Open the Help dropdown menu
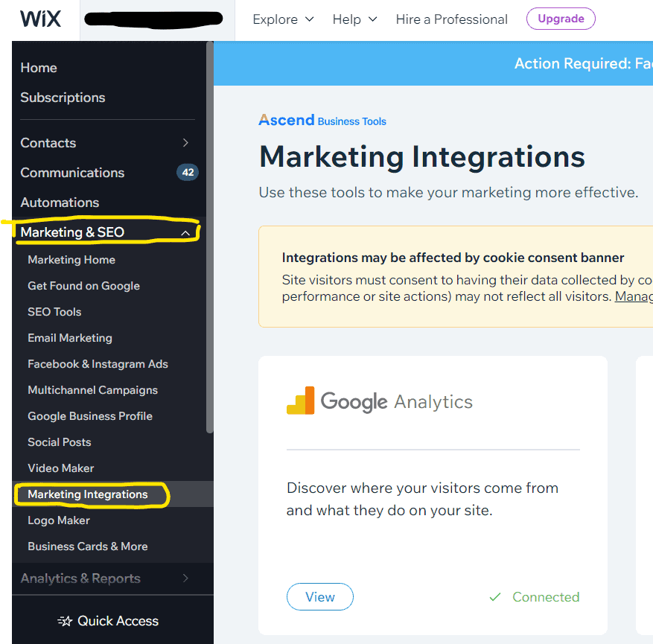 355,19
